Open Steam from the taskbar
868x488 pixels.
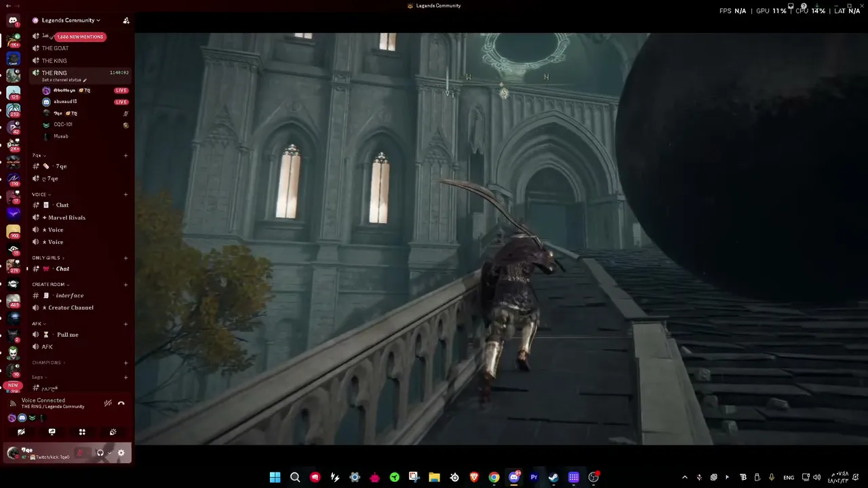click(553, 477)
